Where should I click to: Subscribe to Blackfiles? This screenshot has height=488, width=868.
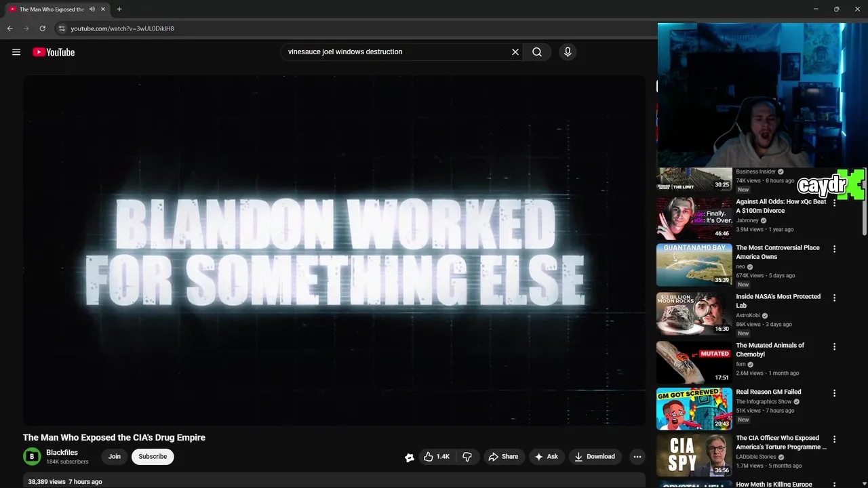[153, 457]
